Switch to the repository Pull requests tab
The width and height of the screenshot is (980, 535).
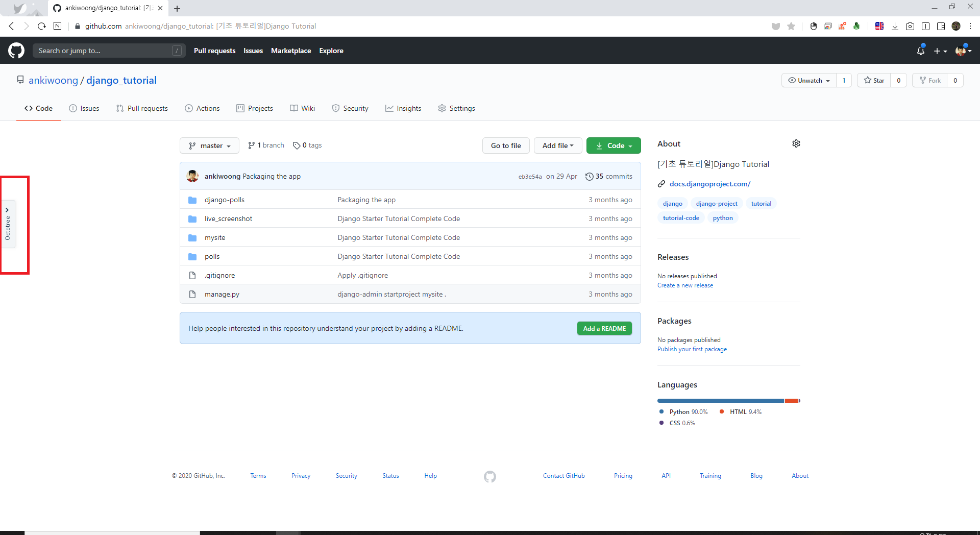(x=142, y=108)
